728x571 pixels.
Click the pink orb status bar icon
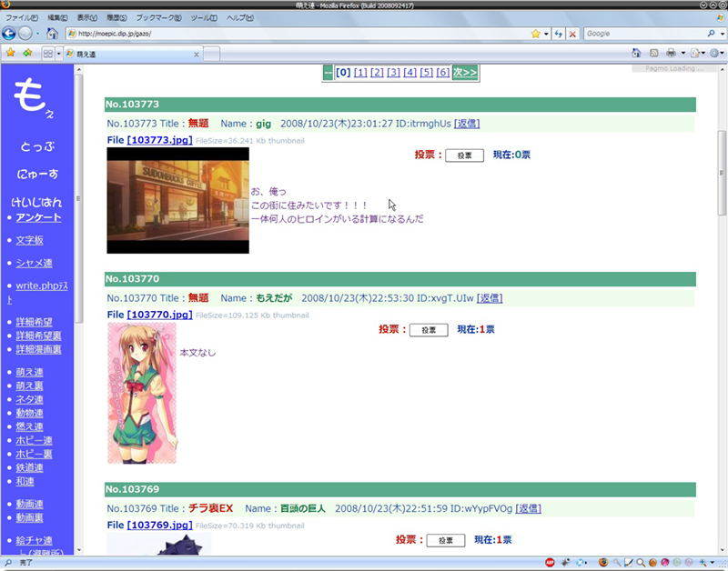coord(665,563)
